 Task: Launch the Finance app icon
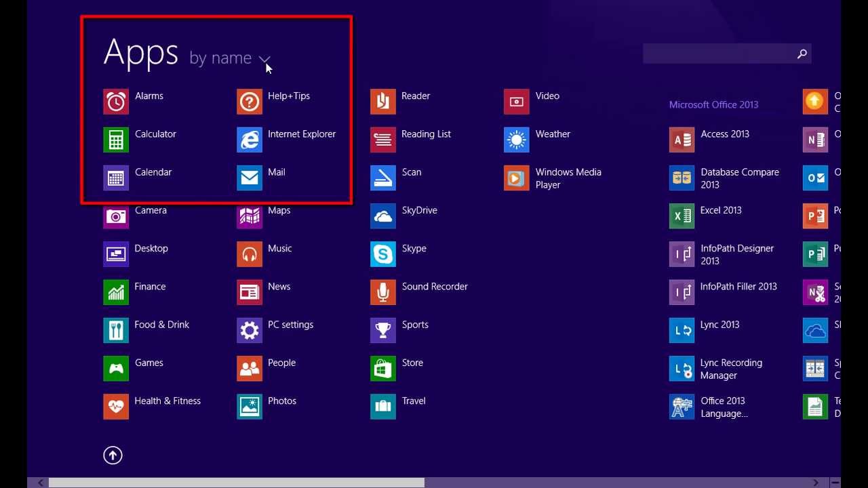coord(116,292)
